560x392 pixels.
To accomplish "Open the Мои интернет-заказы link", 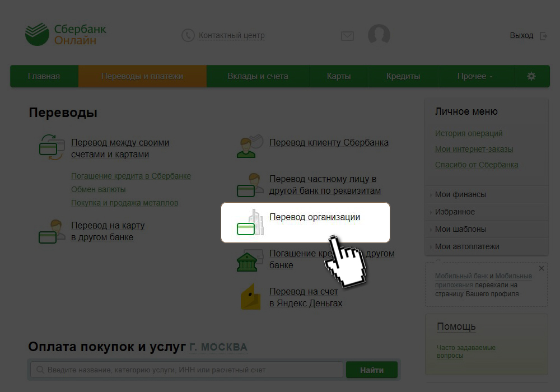I will pos(474,149).
